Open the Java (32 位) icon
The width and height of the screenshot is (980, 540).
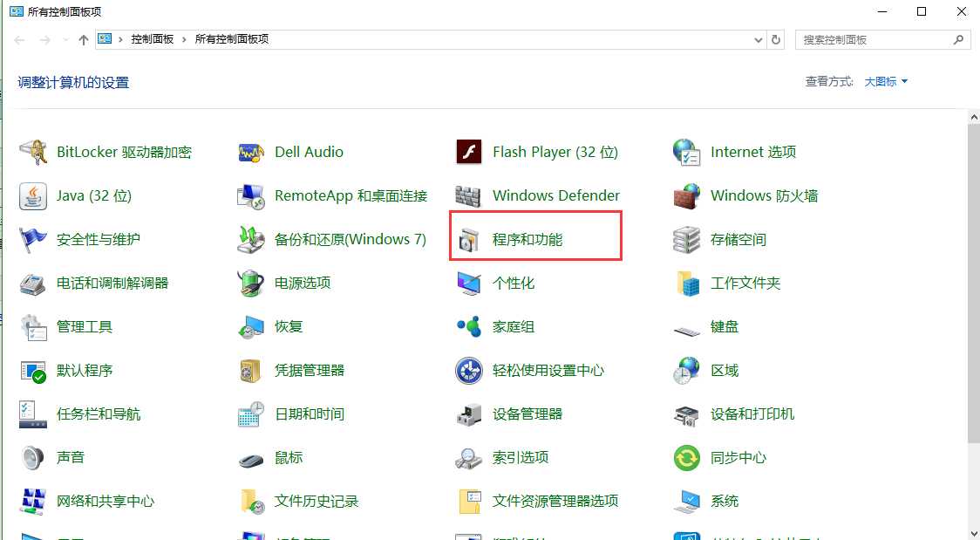(33, 195)
